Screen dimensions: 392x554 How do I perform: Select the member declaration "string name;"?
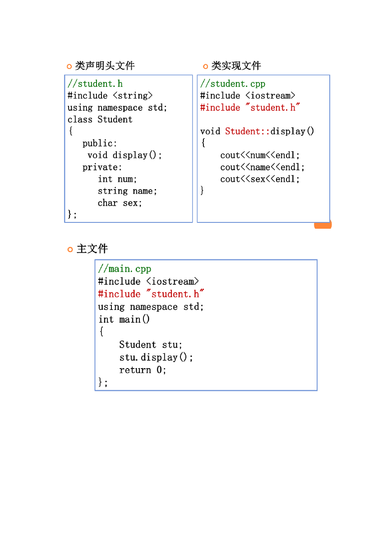click(x=128, y=191)
